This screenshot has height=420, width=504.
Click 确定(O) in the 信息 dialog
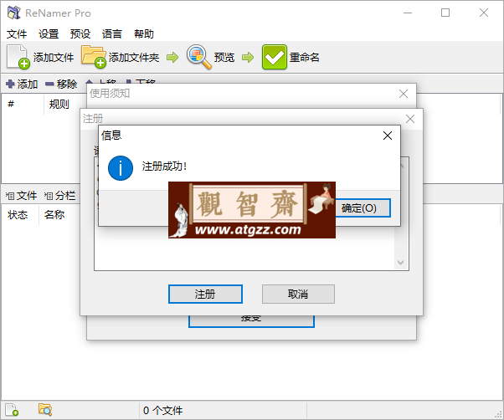[x=363, y=208]
